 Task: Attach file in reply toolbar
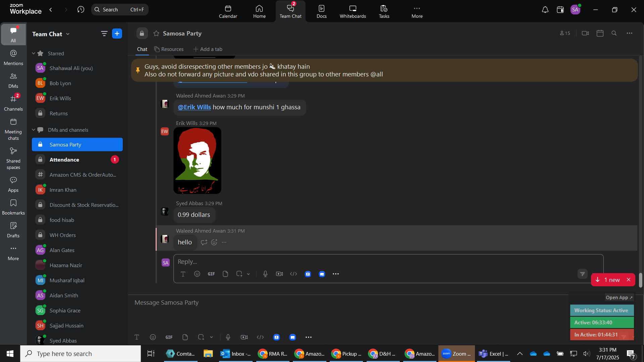click(x=225, y=274)
